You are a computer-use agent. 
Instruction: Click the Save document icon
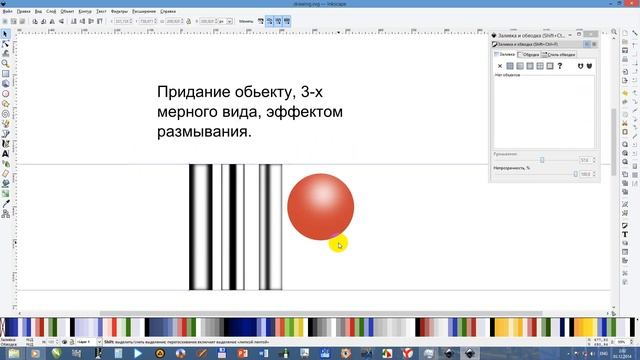pyautogui.click(x=625, y=51)
